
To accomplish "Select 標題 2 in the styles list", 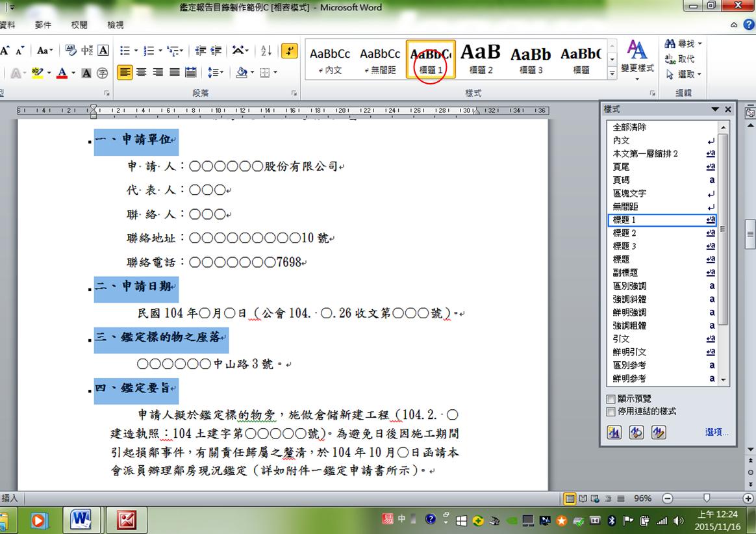I will pyautogui.click(x=625, y=233).
